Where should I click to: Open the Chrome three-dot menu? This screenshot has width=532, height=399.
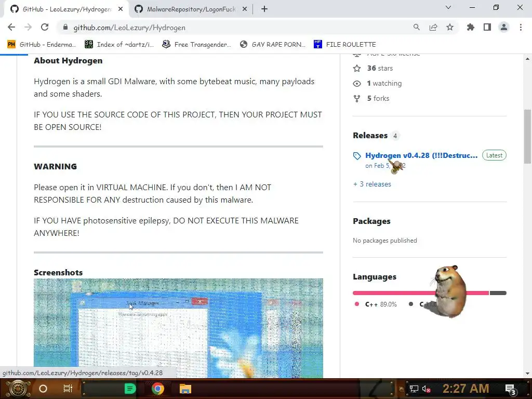point(521,27)
